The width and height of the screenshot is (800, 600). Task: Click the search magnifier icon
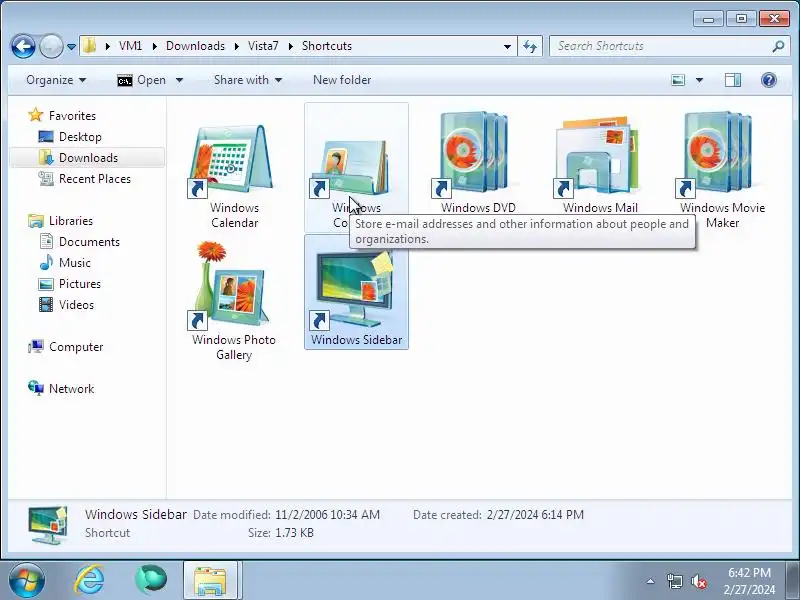point(778,46)
